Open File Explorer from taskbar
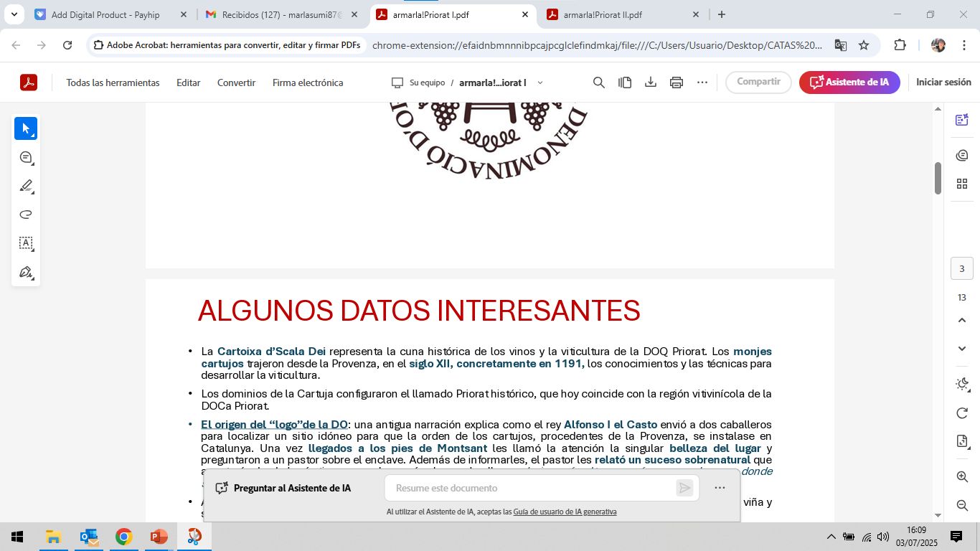Image resolution: width=980 pixels, height=551 pixels. 53,537
